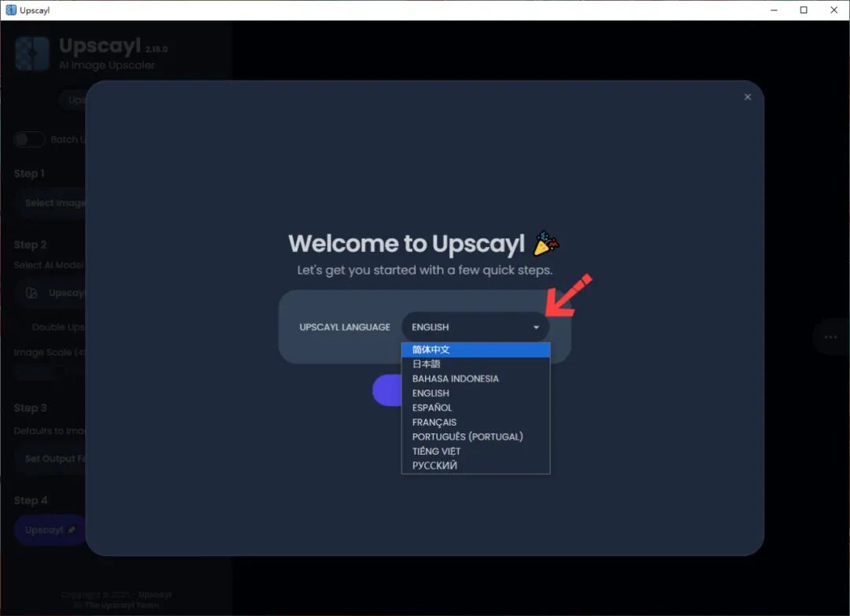
Task: Choose Русский from the language list
Action: point(475,466)
